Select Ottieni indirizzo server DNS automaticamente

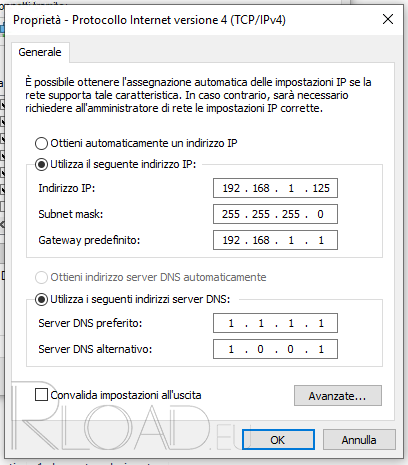[41, 277]
